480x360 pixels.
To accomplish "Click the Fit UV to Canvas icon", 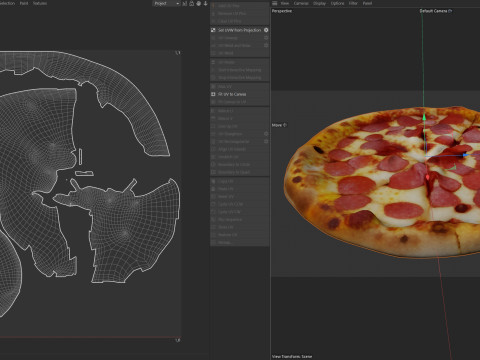I will click(213, 94).
